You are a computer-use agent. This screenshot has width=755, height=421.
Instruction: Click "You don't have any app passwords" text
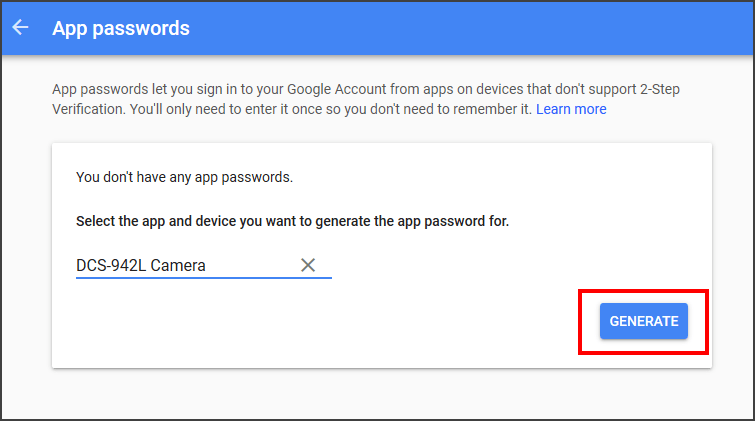coord(184,178)
